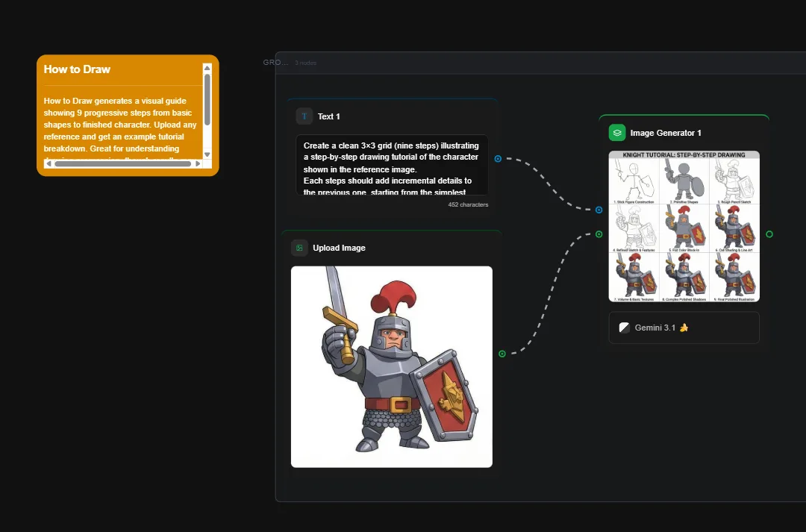Viewport: 806px width, 532px height.
Task: Click the Image Generator node's green stack icon
Action: [x=617, y=132]
